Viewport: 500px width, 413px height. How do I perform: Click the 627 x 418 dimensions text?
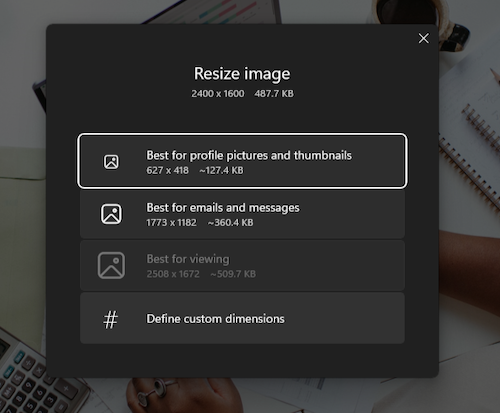[x=167, y=170]
